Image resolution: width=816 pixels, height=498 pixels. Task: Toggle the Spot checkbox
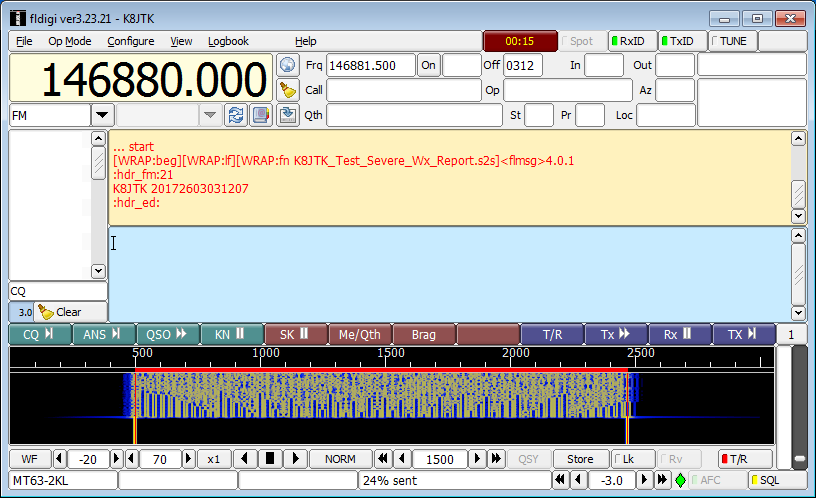click(x=582, y=41)
